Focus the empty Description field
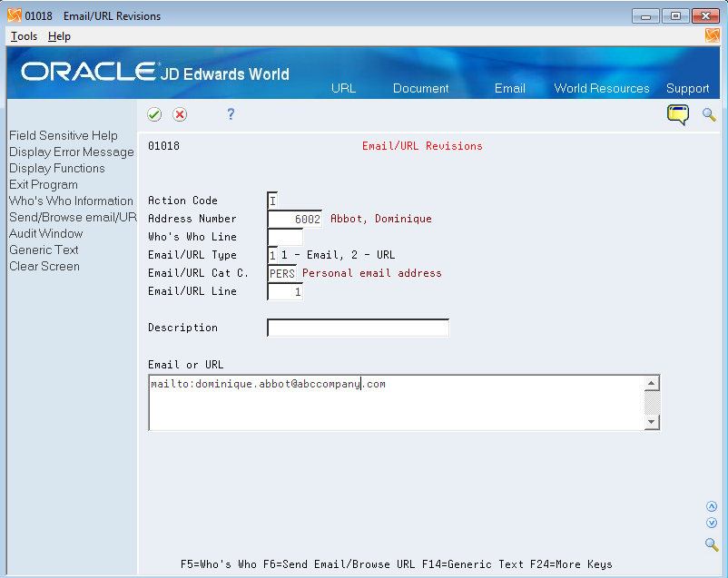 (x=358, y=328)
